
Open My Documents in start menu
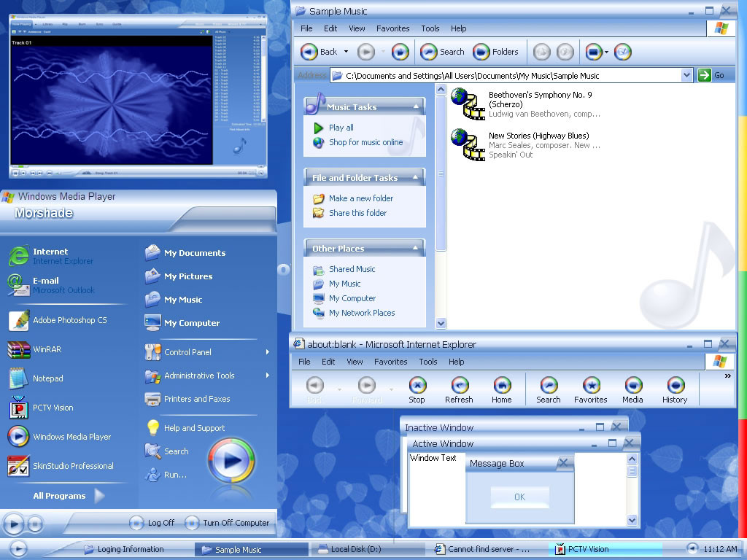coord(185,253)
